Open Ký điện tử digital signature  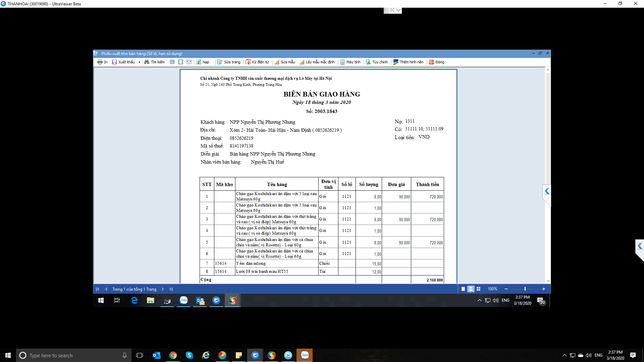pyautogui.click(x=257, y=62)
